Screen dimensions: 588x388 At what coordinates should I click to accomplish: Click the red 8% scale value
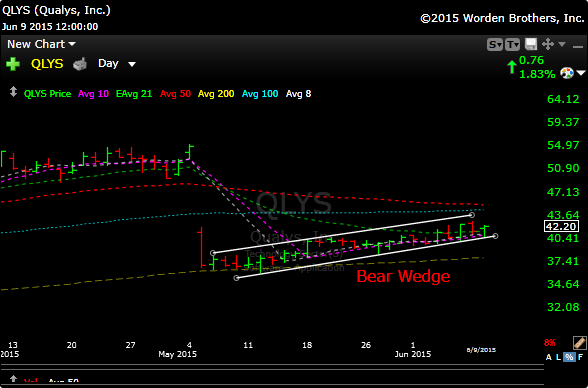point(549,343)
